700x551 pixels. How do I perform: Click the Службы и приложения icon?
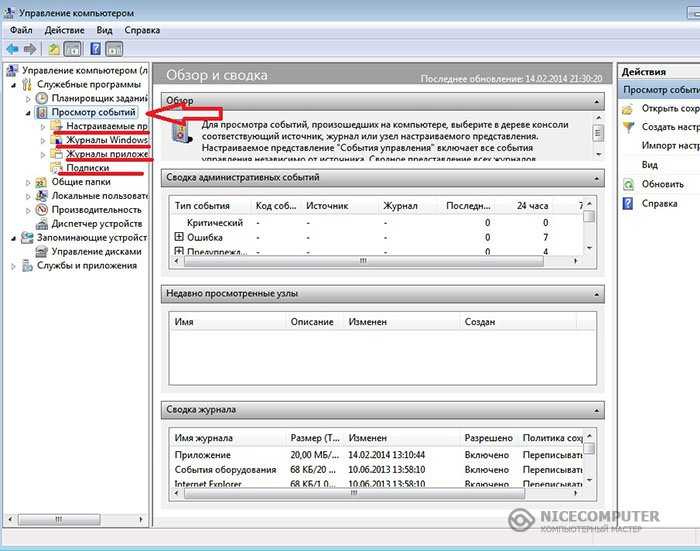point(27,266)
